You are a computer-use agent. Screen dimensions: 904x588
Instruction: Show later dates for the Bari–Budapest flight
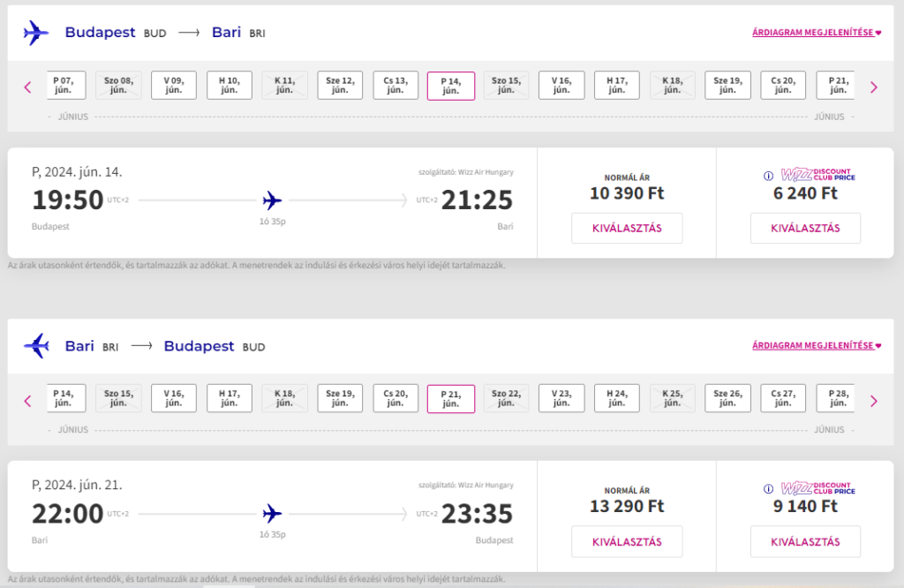874,401
